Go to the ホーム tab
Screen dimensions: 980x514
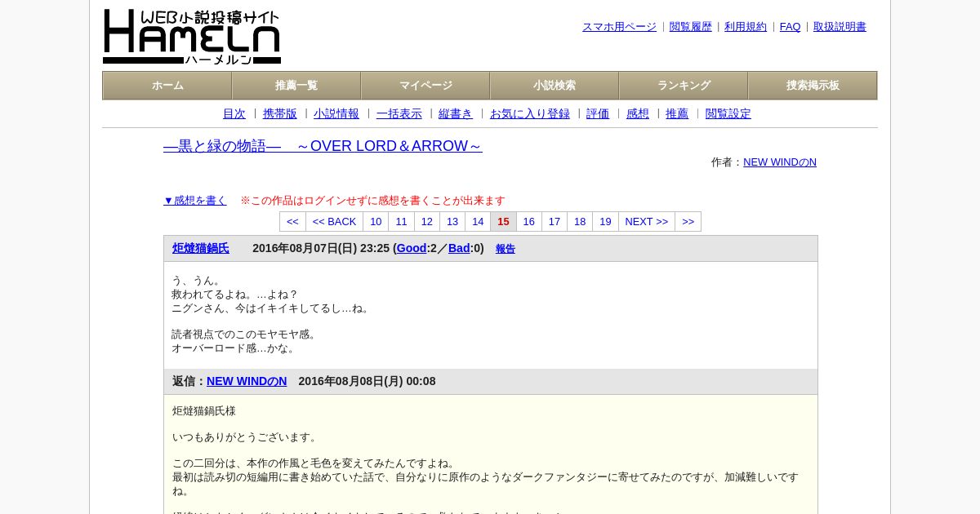point(167,86)
